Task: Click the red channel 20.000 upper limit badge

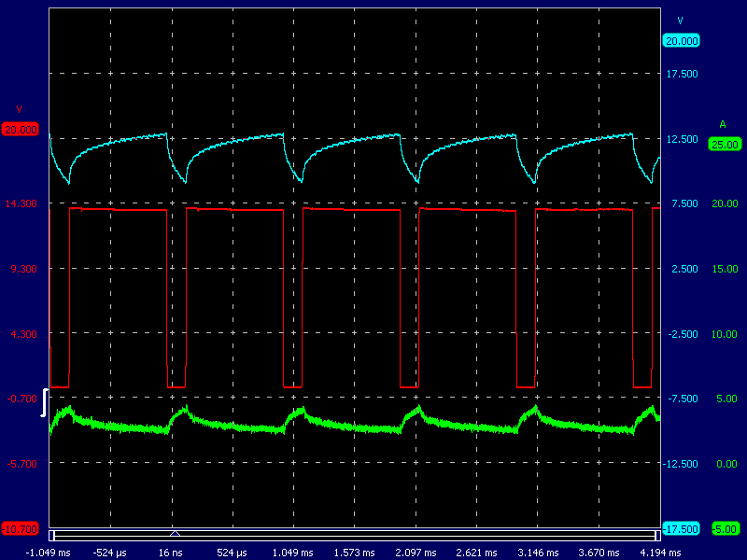Action: (x=20, y=130)
